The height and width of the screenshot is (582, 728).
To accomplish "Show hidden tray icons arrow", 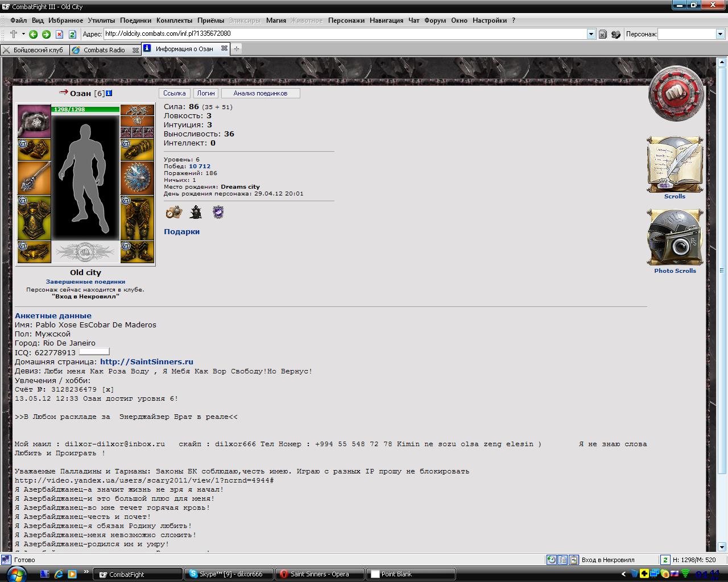I will 624,575.
